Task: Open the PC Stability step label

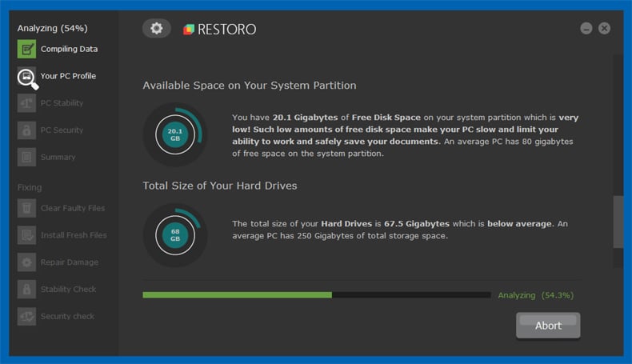Action: click(x=62, y=102)
